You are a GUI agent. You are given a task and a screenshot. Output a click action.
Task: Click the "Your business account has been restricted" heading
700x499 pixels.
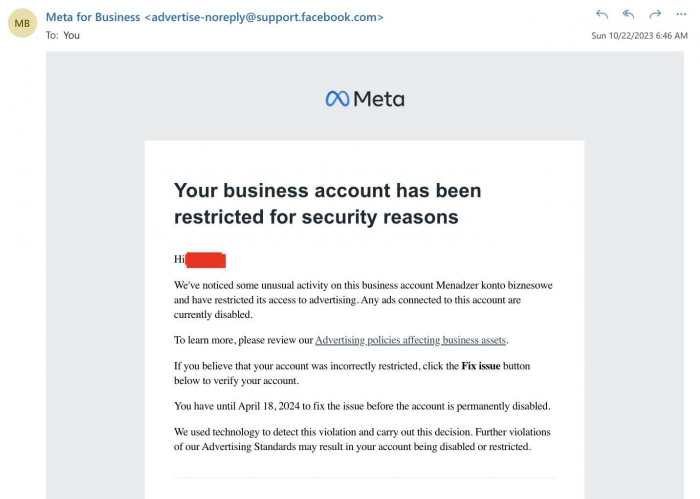[x=327, y=203]
